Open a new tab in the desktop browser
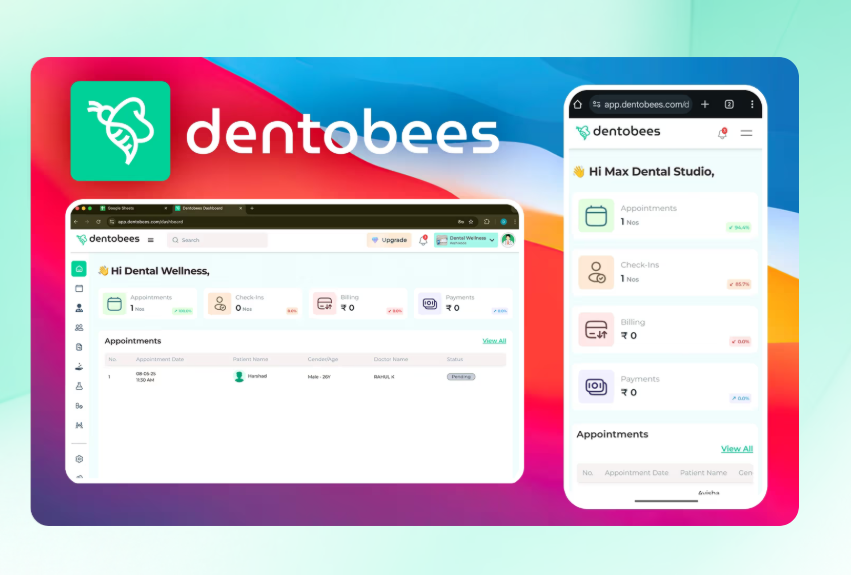 pos(252,208)
